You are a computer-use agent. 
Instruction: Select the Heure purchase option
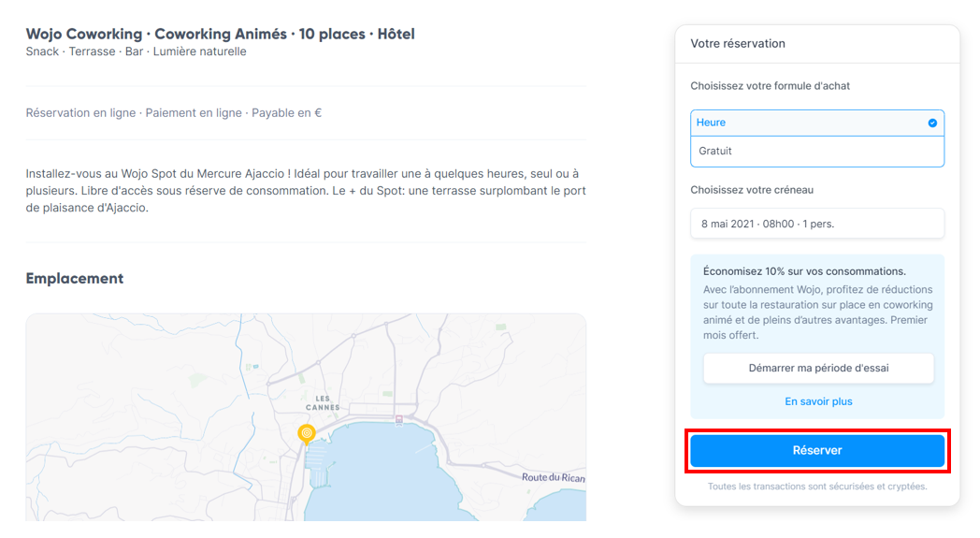tap(817, 123)
